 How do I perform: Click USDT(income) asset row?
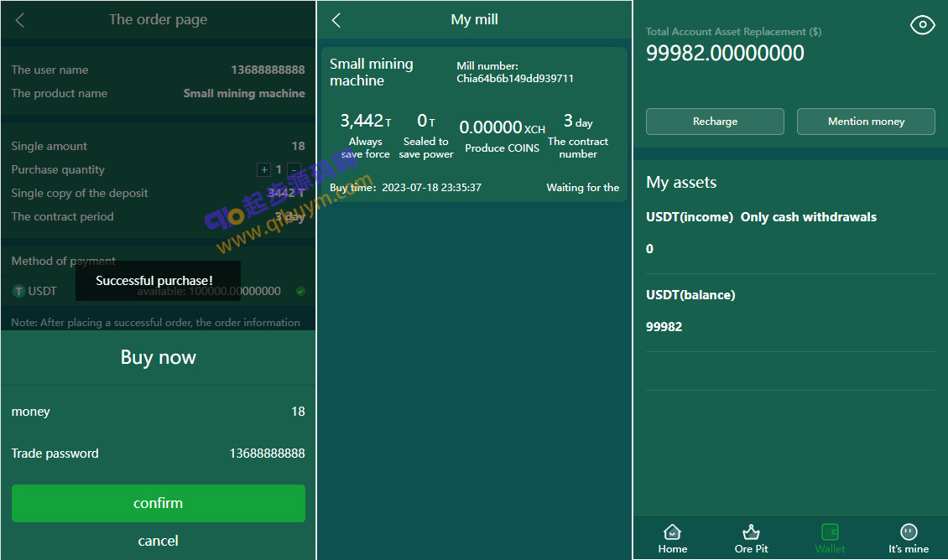pos(790,234)
